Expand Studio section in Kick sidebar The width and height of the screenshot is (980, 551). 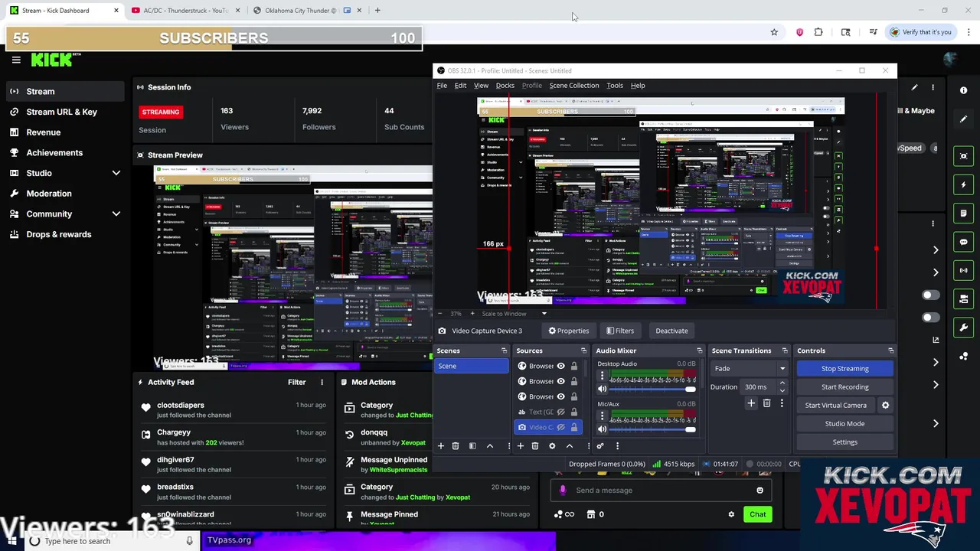[x=116, y=173]
